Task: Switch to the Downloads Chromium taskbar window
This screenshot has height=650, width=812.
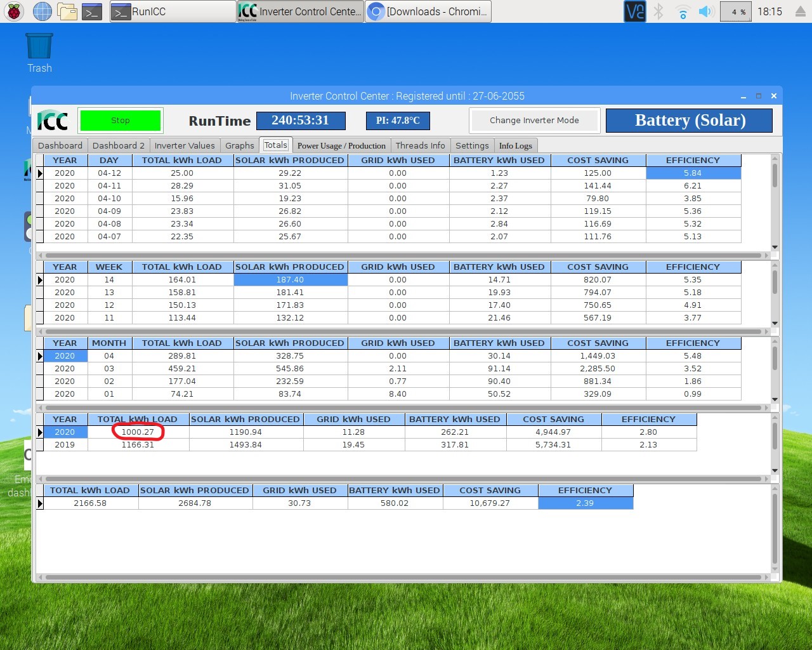Action: point(428,11)
